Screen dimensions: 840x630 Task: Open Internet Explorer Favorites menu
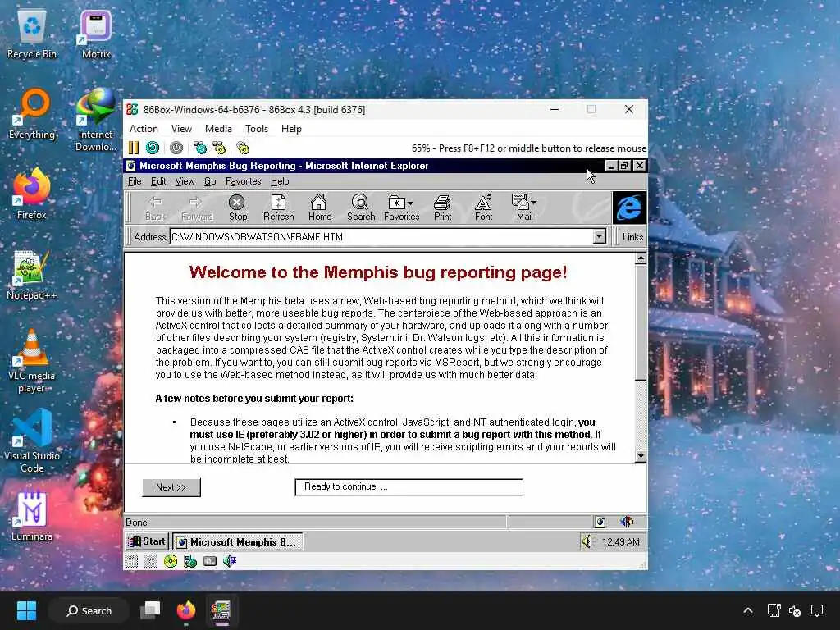pyautogui.click(x=243, y=181)
